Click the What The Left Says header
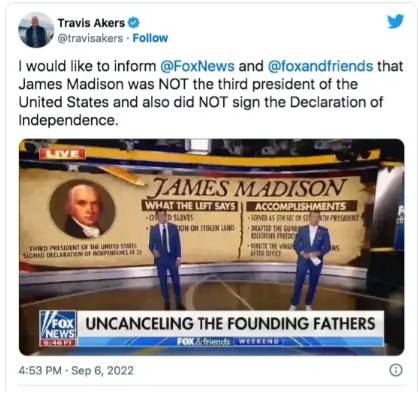 click(190, 206)
